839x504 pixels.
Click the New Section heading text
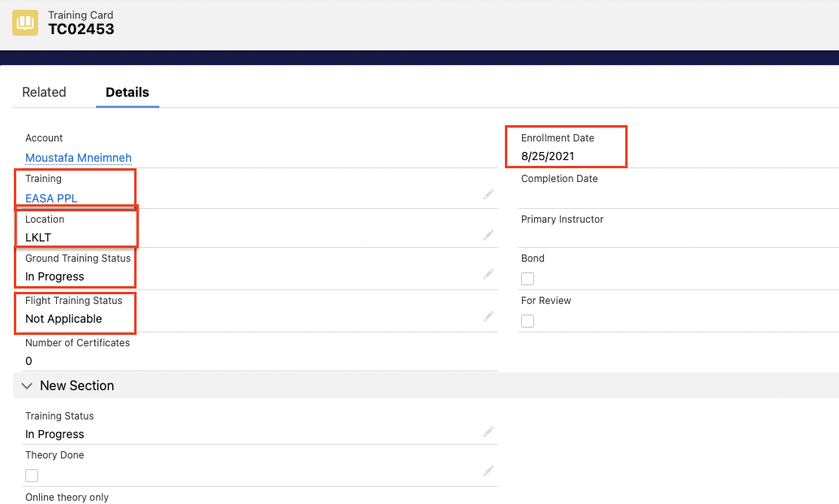click(x=77, y=386)
